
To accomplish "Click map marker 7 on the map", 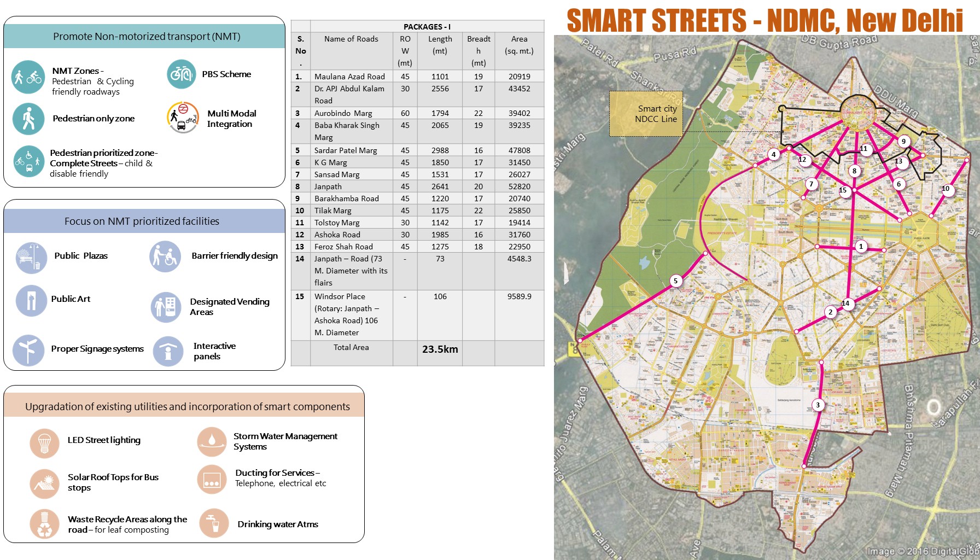I will pyautogui.click(x=812, y=184).
